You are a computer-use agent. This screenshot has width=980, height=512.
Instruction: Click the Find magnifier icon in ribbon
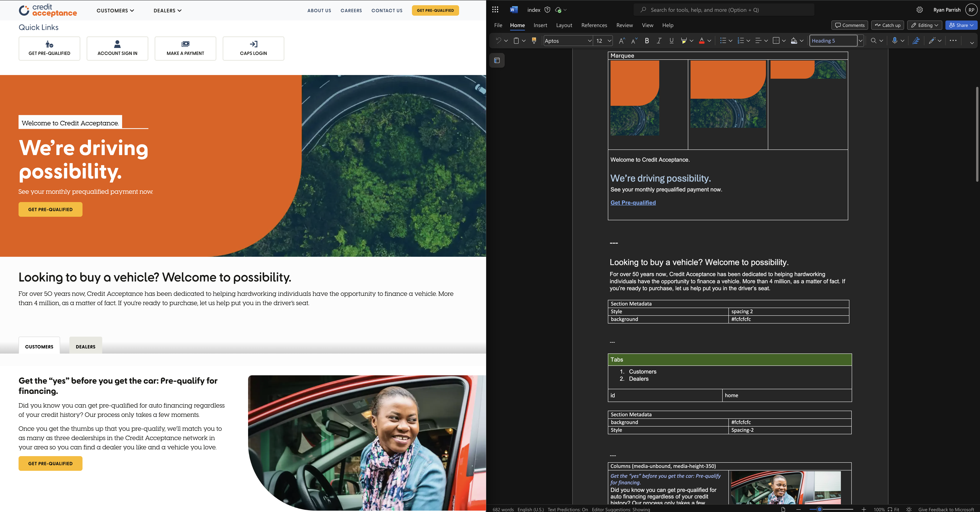coord(874,41)
